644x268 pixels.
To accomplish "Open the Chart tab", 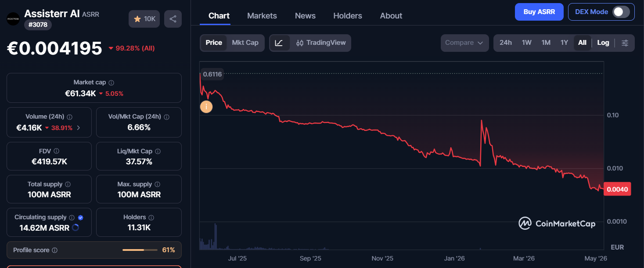I will [219, 16].
